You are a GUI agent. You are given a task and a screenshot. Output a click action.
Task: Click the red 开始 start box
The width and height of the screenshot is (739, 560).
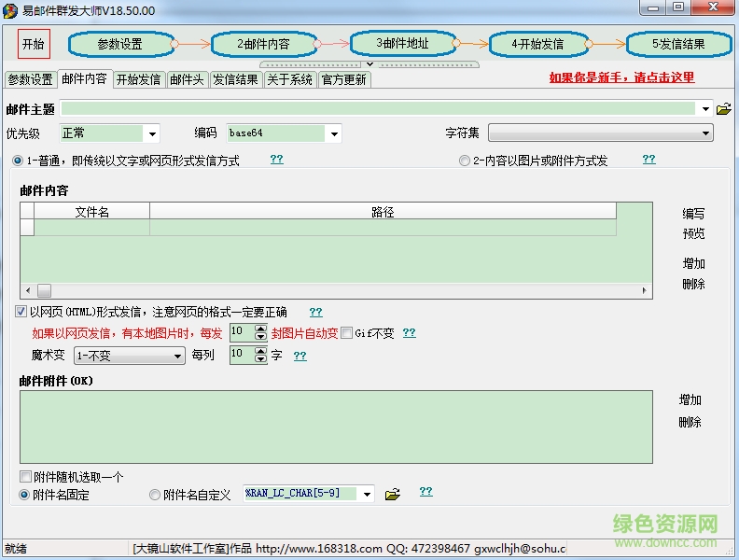[x=34, y=44]
